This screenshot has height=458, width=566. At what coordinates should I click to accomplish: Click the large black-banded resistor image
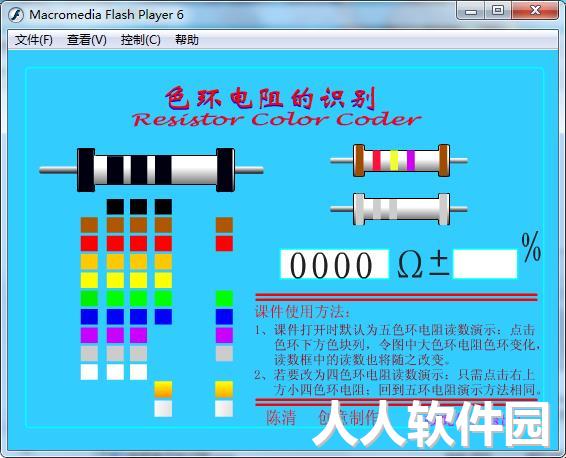(151, 170)
